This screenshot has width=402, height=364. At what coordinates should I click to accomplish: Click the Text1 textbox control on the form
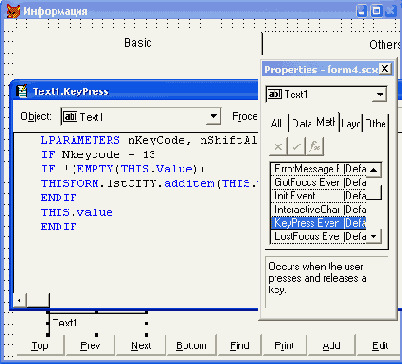[97, 323]
